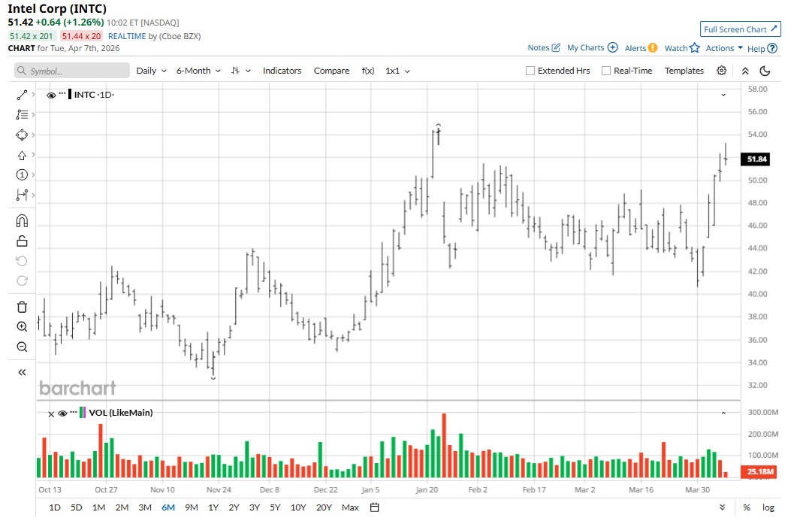Click the Symbol search input field
Image resolution: width=812 pixels, height=521 pixels.
point(73,71)
